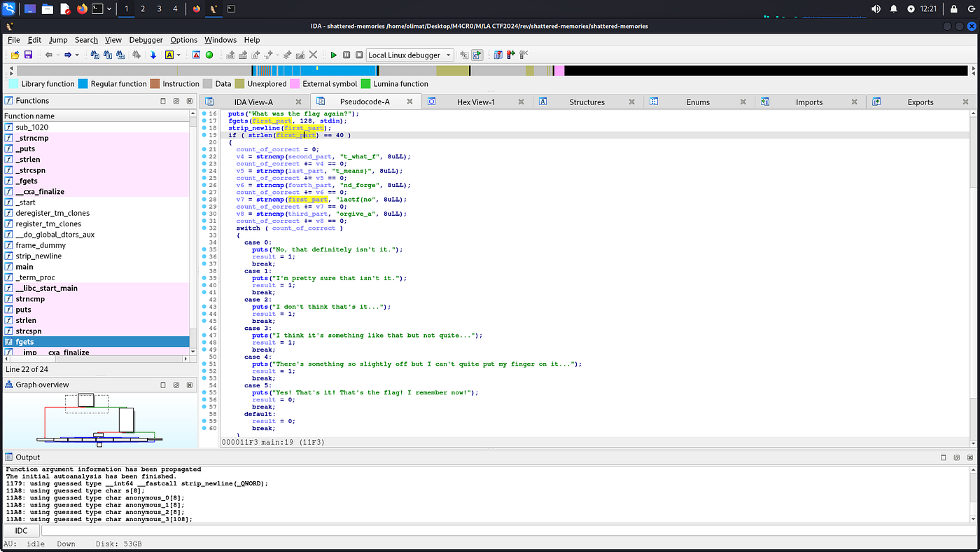Image resolution: width=980 pixels, height=552 pixels.
Task: Click the green circle toolbar icon
Action: coord(209,55)
